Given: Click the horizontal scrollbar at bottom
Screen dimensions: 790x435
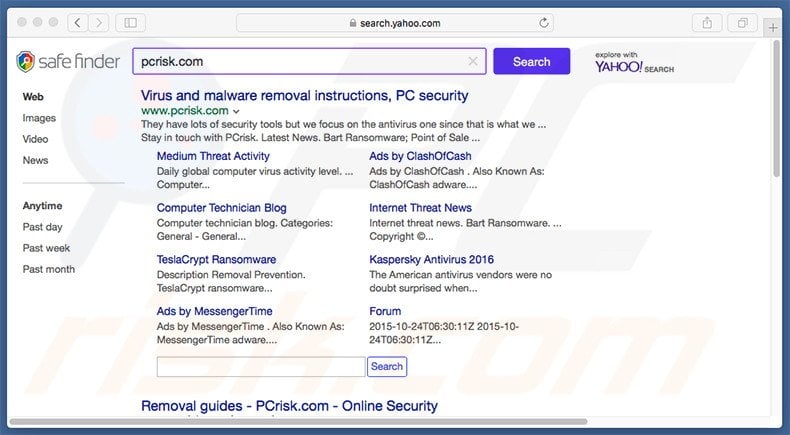Looking at the screenshot, I should tap(298, 421).
